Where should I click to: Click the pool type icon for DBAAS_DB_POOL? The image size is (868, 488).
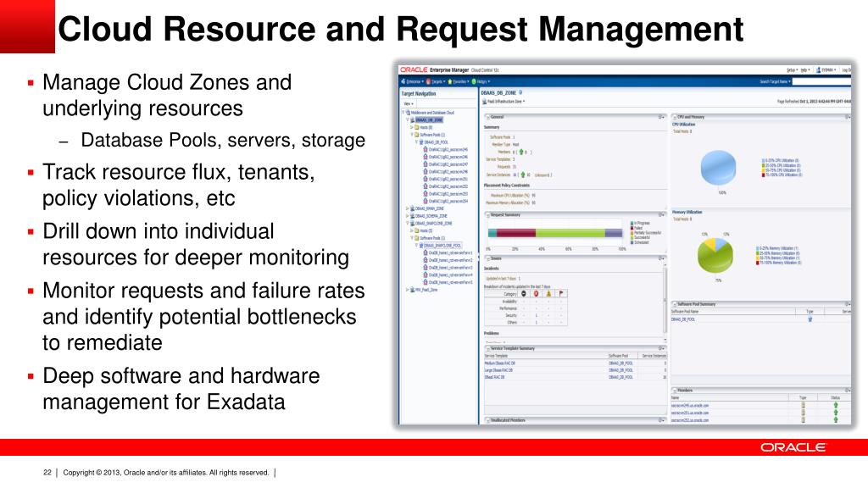pos(810,319)
